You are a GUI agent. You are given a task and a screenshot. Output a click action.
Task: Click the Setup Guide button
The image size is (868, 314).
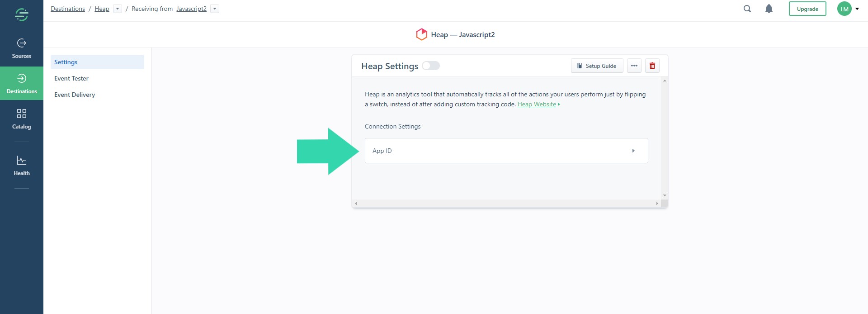[x=597, y=66]
